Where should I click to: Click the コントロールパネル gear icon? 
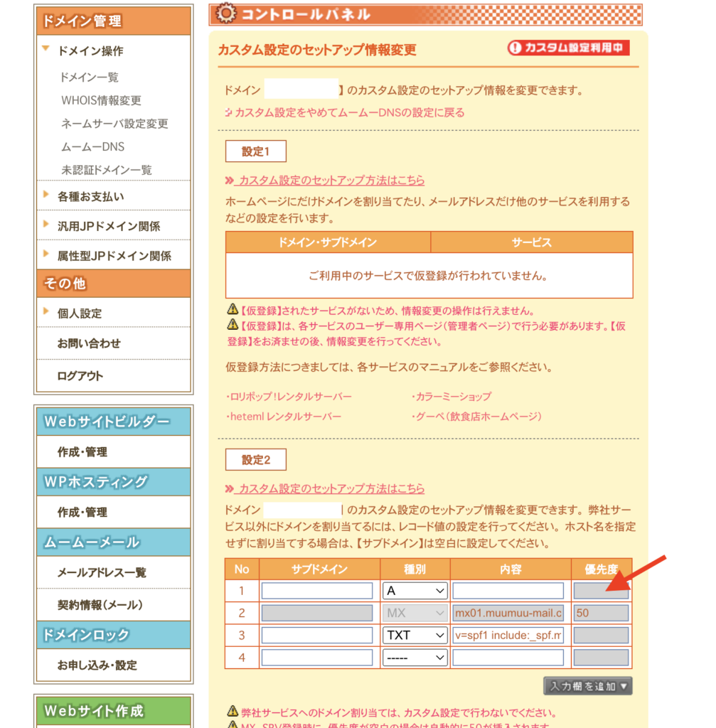tap(226, 14)
